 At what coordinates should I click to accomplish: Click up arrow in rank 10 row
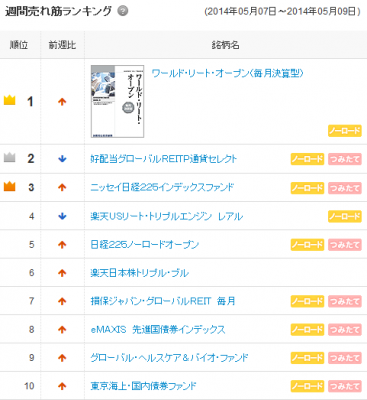coord(62,387)
